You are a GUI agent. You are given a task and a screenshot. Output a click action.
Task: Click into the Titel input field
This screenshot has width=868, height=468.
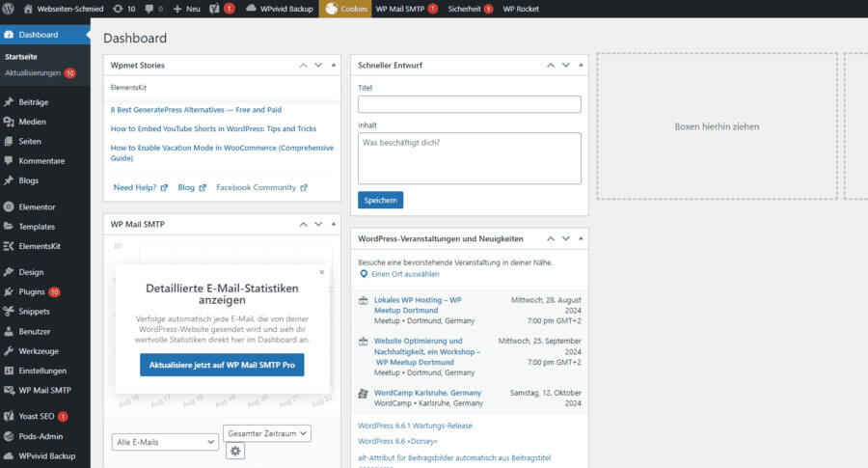[470, 104]
